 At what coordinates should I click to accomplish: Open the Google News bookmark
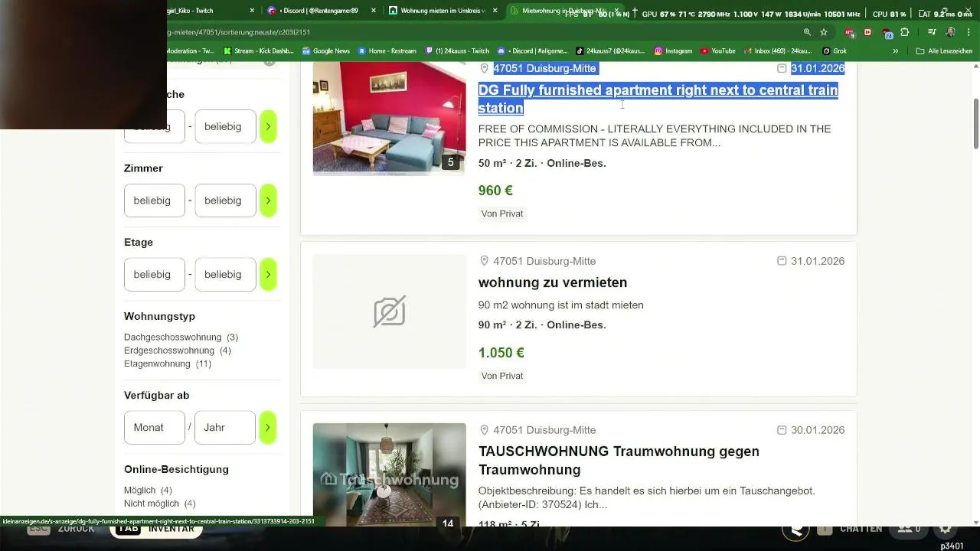tap(326, 51)
